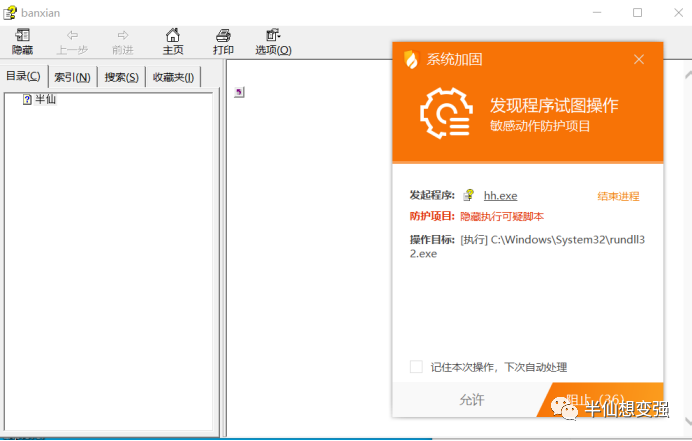
Task: Click the gear icon in the orange banner
Action: [x=445, y=113]
